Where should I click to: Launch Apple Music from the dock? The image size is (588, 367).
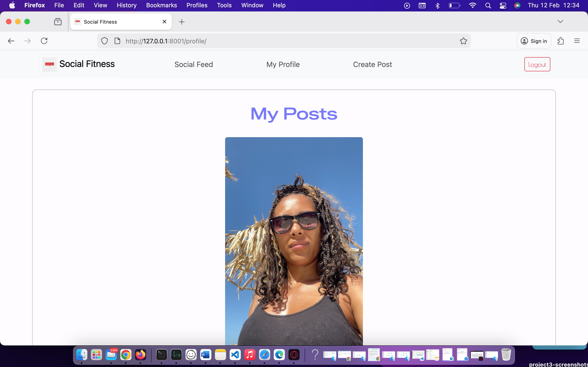tap(250, 355)
